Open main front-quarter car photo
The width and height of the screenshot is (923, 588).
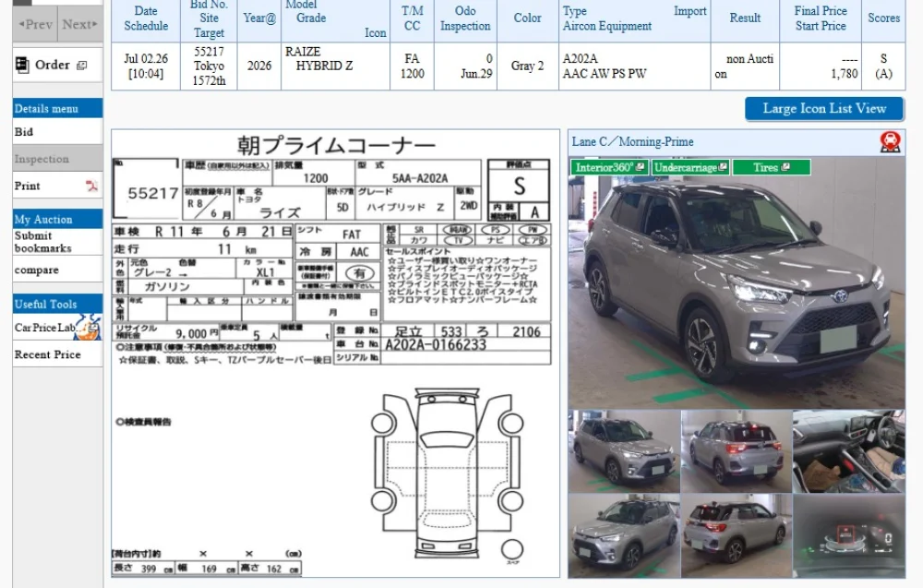pyautogui.click(x=737, y=282)
